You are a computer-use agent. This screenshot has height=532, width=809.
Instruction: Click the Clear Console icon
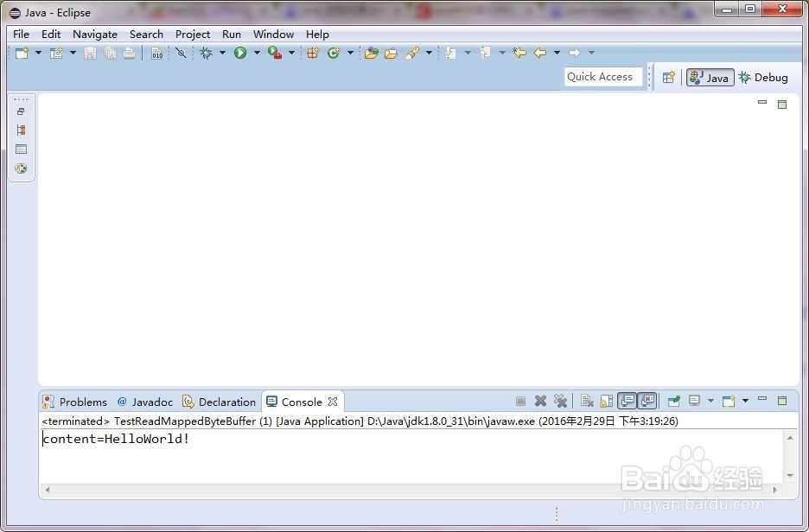pos(587,401)
